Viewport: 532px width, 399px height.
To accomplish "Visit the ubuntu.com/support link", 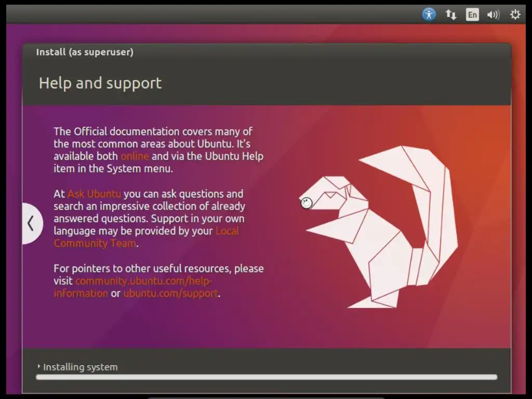I will 170,293.
